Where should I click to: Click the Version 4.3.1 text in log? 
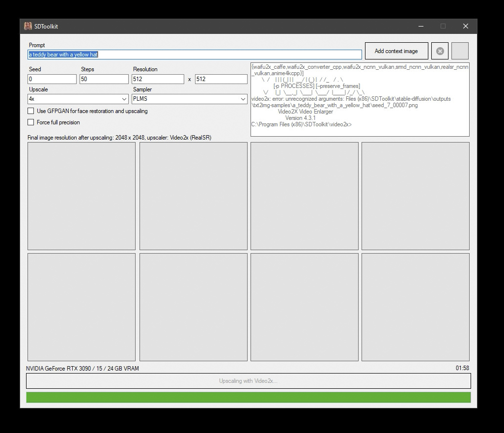coord(301,118)
